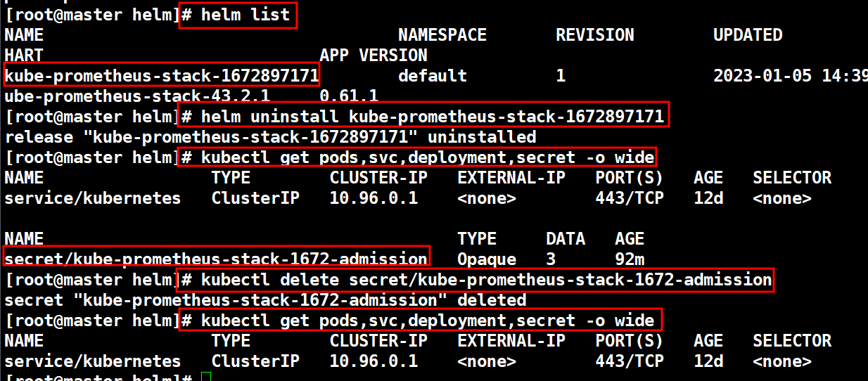Click the 'helm list' command text

click(244, 15)
